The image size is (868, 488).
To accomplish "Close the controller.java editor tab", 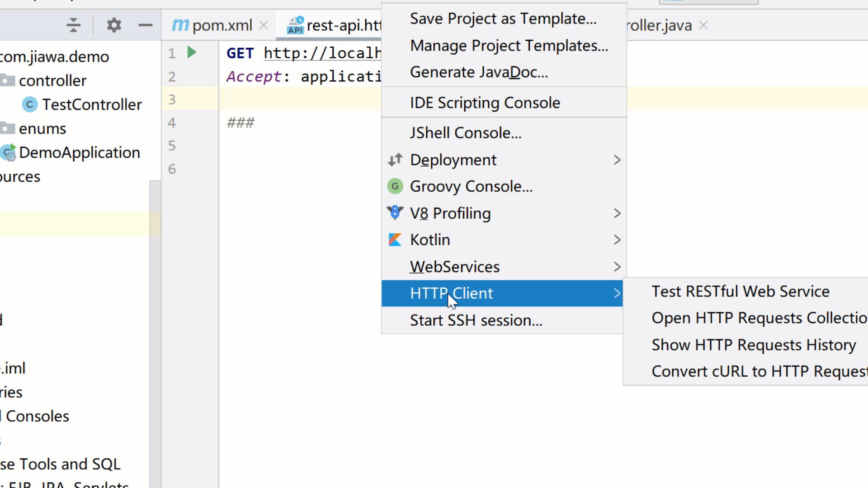I will click(x=703, y=25).
